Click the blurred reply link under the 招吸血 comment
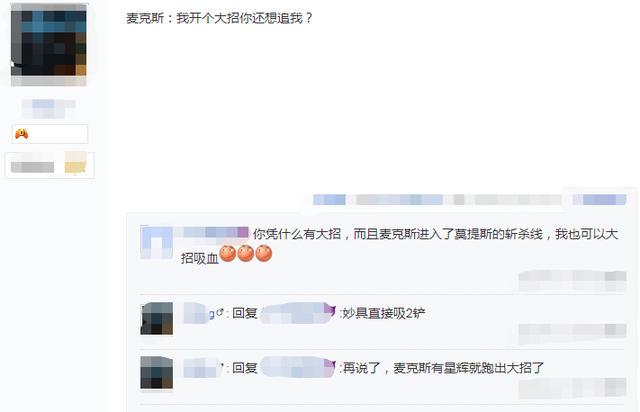This screenshot has width=640, height=412. pyautogui.click(x=572, y=281)
